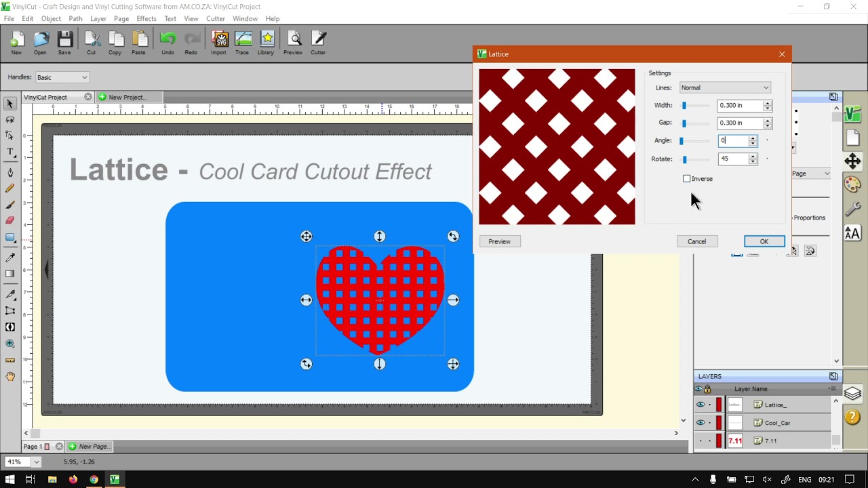The height and width of the screenshot is (488, 868).
Task: Click the Gap slider handle
Action: (x=684, y=123)
